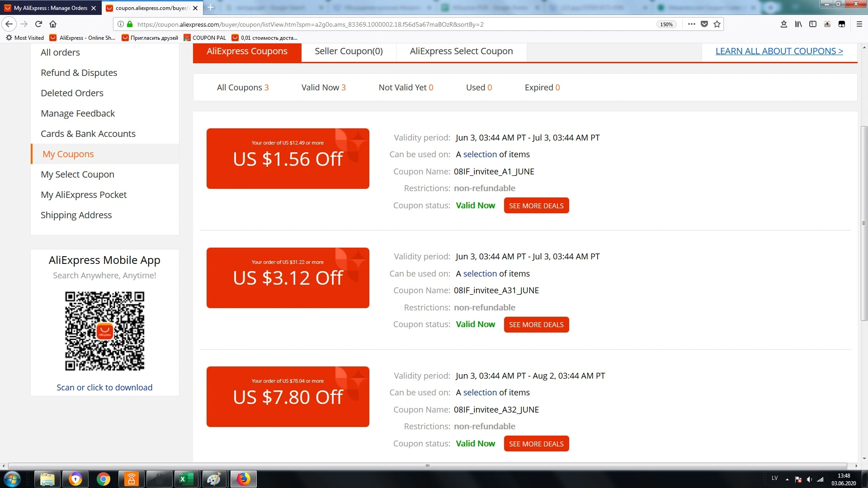Switch to Seller Coupon(0) tab
The height and width of the screenshot is (488, 868).
tap(349, 52)
